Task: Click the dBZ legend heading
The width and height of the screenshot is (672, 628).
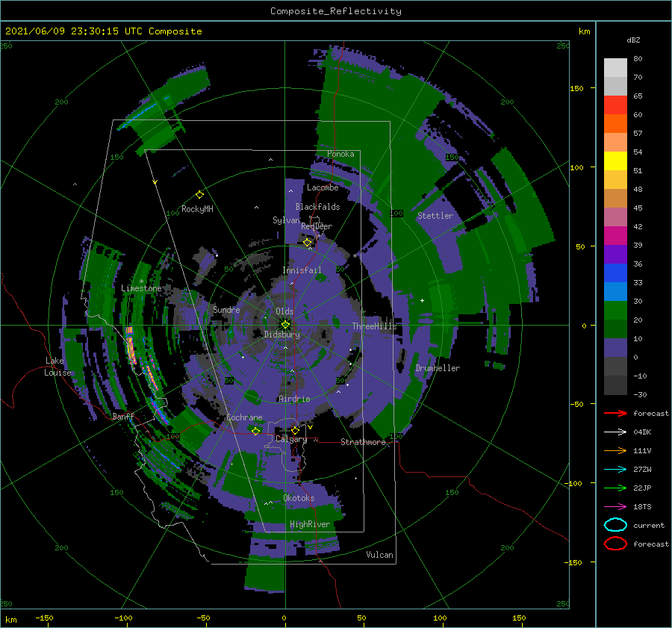Action: (633, 40)
